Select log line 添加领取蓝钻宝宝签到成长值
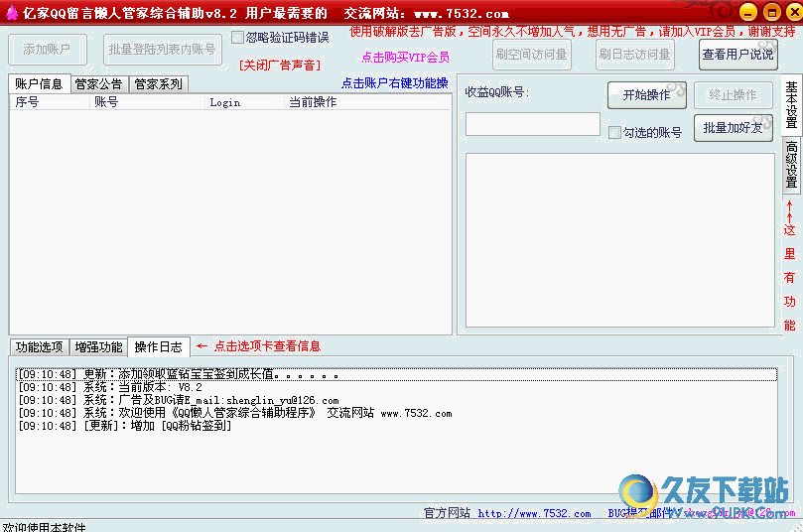The image size is (803, 532). [x=396, y=375]
